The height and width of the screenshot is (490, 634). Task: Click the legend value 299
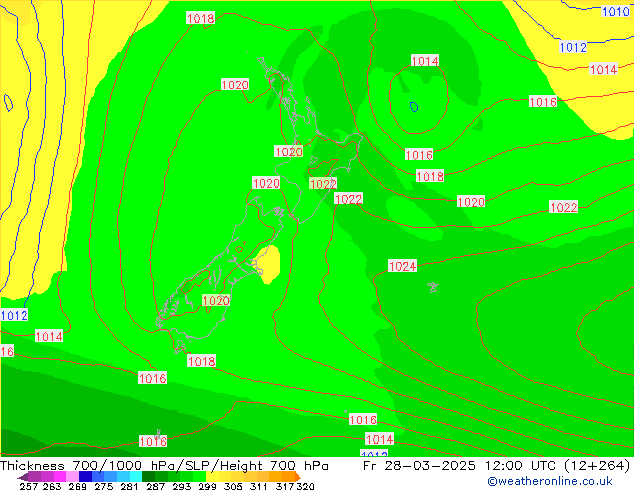[207, 486]
